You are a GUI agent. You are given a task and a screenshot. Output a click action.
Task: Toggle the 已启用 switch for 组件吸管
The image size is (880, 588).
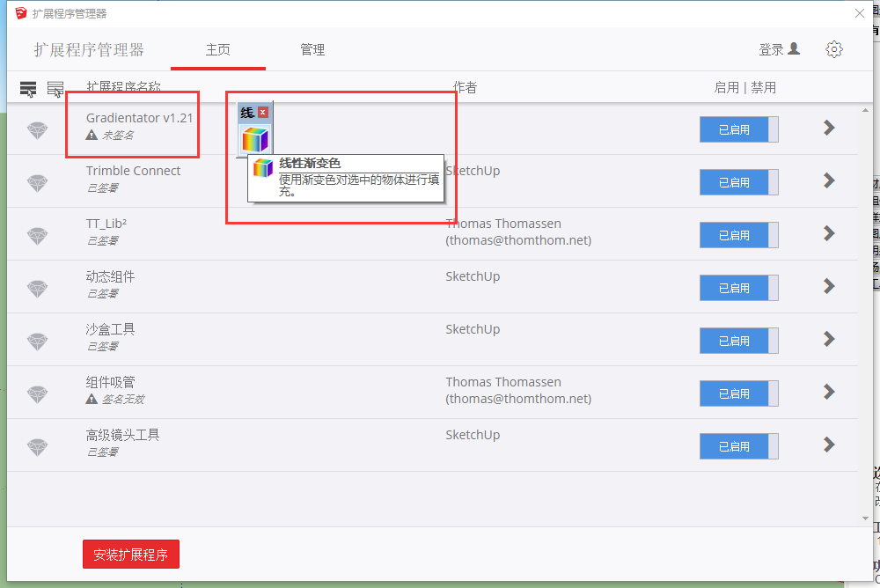738,393
